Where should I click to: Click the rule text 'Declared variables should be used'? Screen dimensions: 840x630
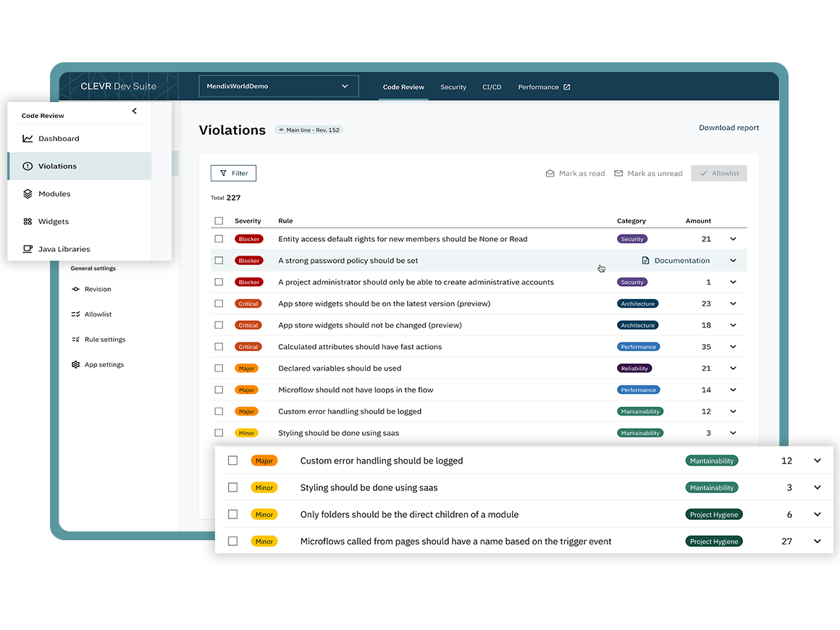[x=340, y=368]
